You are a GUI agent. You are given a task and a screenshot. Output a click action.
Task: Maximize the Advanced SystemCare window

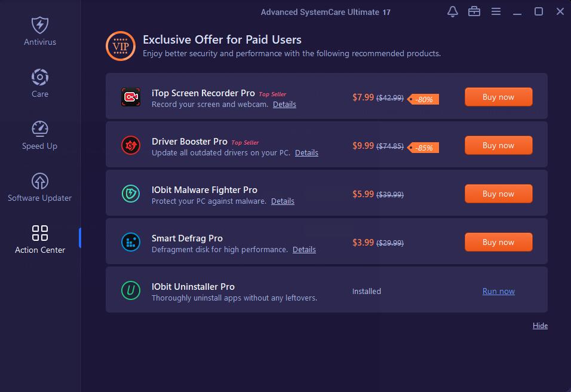(539, 12)
